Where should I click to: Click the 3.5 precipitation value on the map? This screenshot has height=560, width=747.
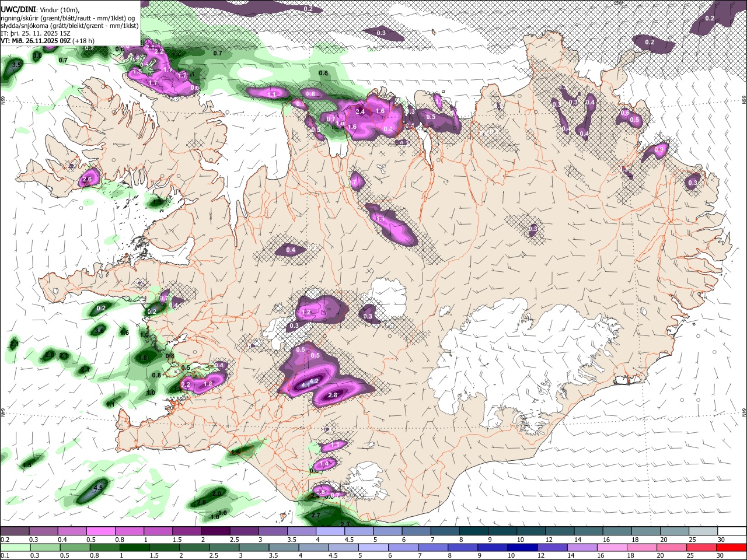coord(17,64)
